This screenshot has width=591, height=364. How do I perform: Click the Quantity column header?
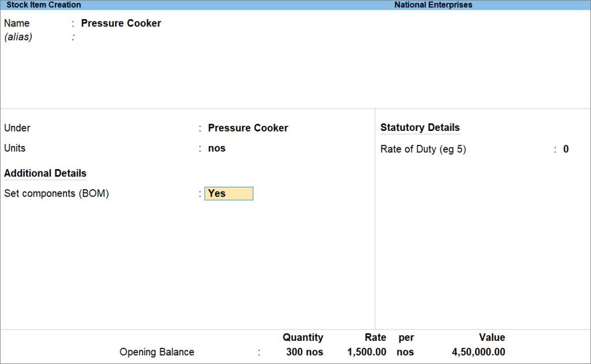coord(302,337)
